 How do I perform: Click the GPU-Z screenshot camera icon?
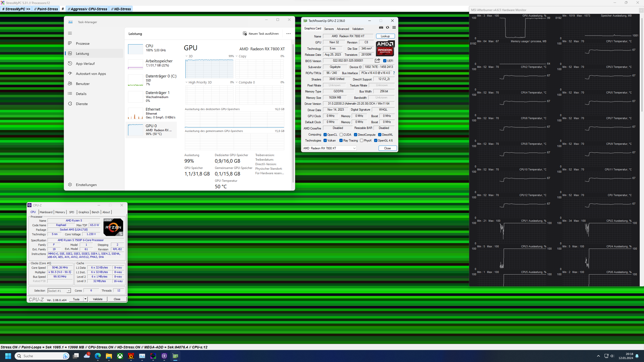381,27
